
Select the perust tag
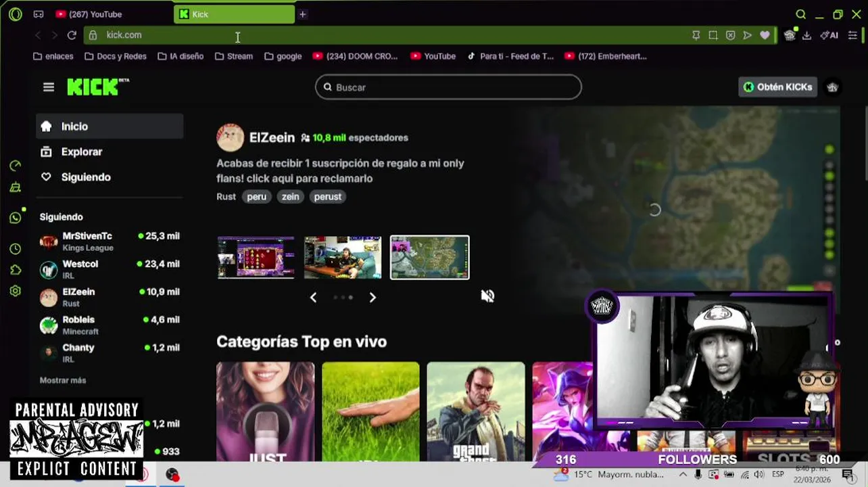327,197
